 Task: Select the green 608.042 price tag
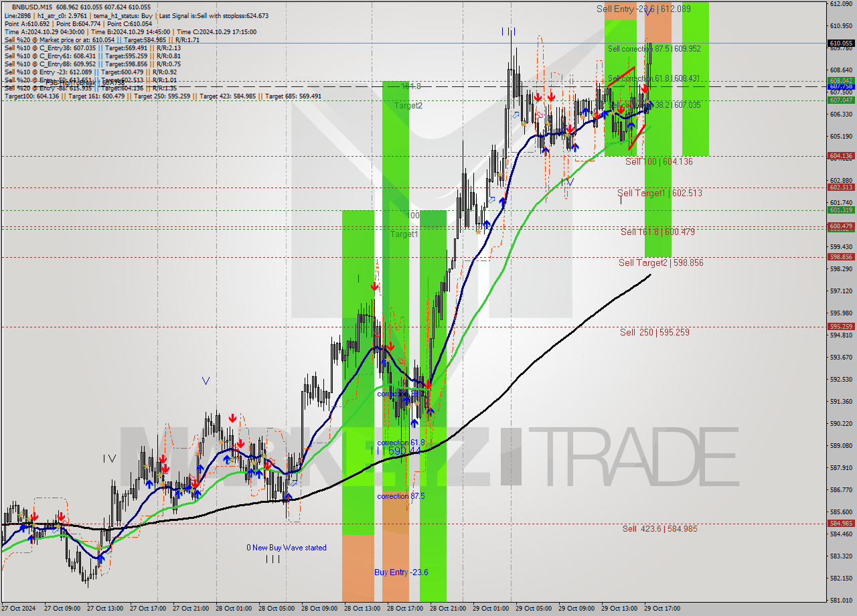click(x=841, y=80)
